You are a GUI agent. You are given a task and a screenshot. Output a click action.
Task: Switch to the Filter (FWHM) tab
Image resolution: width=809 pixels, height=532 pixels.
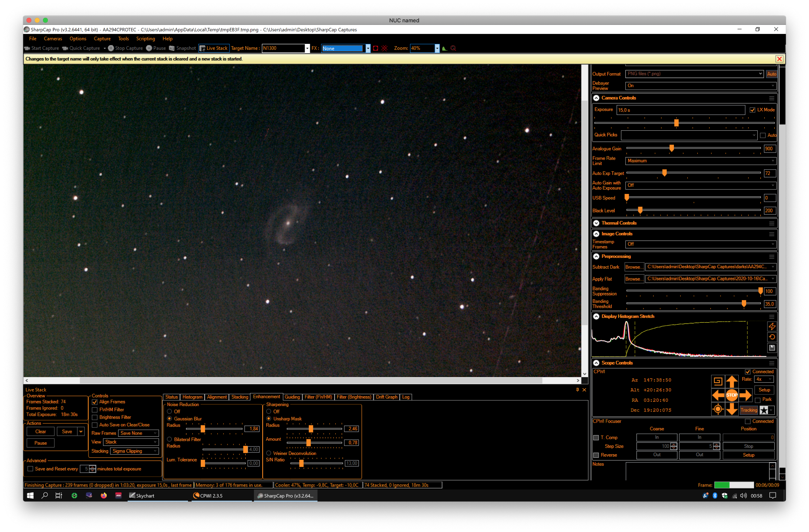click(x=318, y=397)
